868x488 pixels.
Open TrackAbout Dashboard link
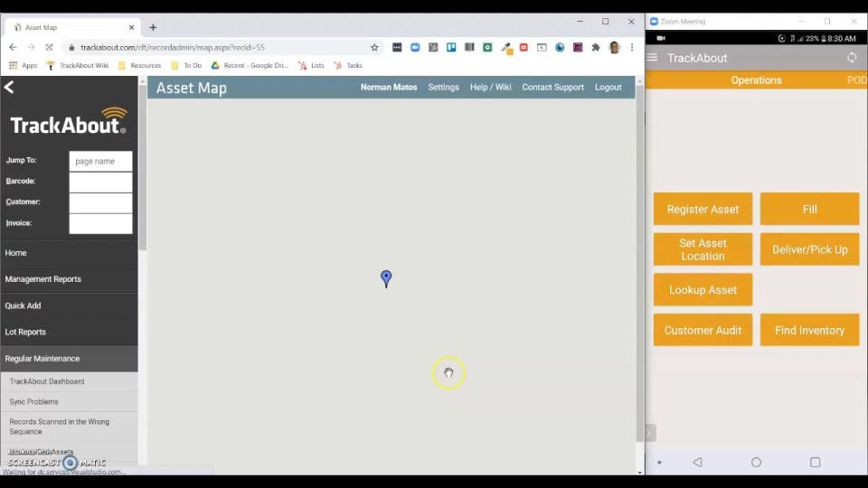[x=46, y=381]
